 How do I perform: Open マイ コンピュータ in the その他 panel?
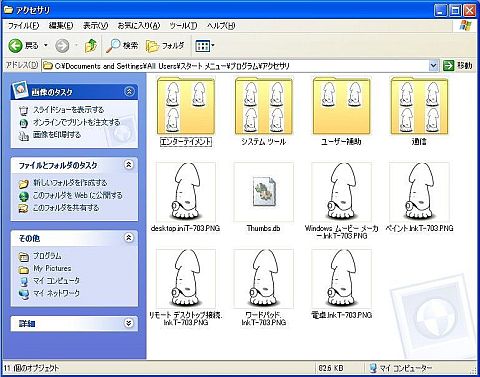pos(56,281)
